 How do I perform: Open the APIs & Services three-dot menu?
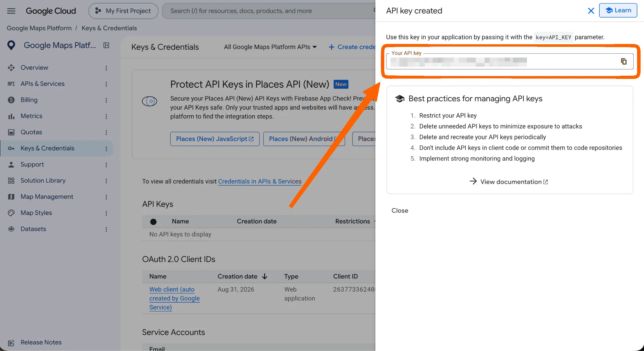pos(106,84)
